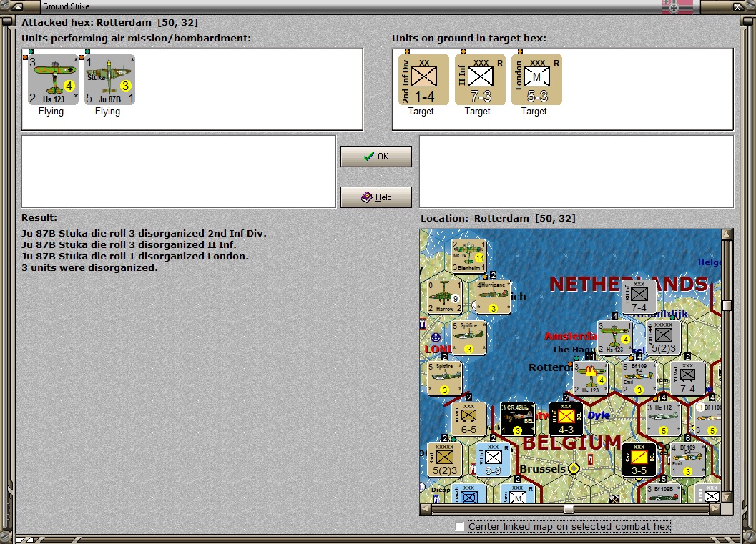Click the Belgian Cav 3-5 counter

(x=639, y=460)
